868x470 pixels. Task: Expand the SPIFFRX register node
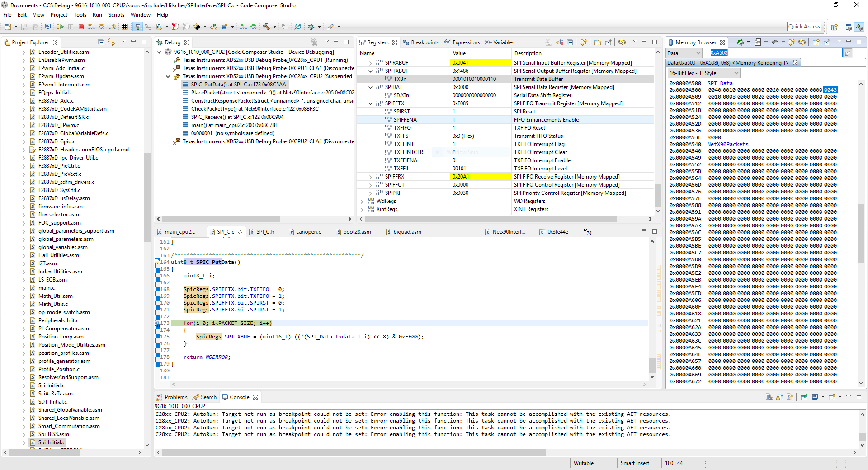[x=371, y=177]
